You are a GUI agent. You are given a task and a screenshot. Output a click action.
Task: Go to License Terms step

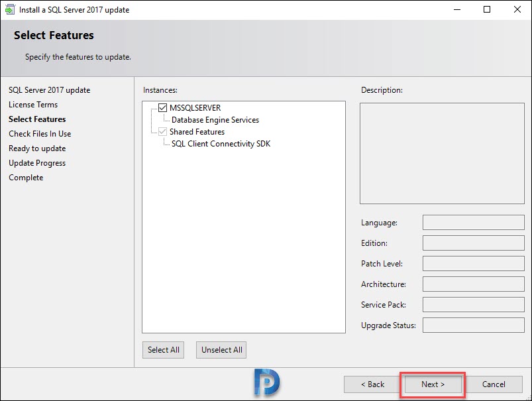33,105
